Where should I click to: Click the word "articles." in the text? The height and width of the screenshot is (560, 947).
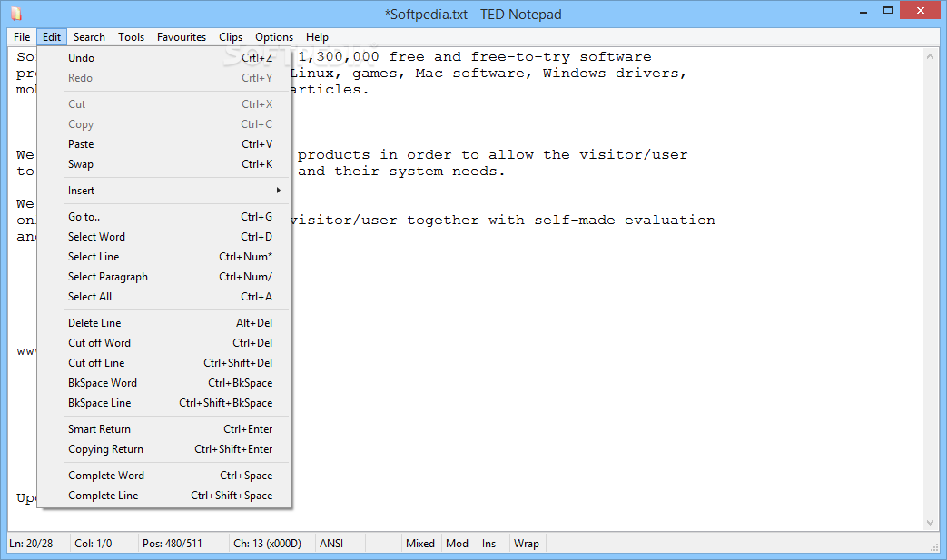click(x=330, y=90)
